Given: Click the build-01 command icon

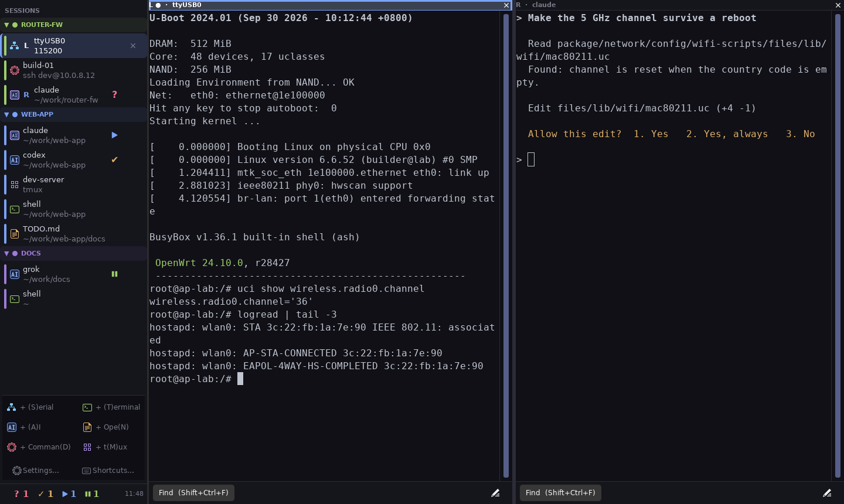Looking at the screenshot, I should 15,70.
